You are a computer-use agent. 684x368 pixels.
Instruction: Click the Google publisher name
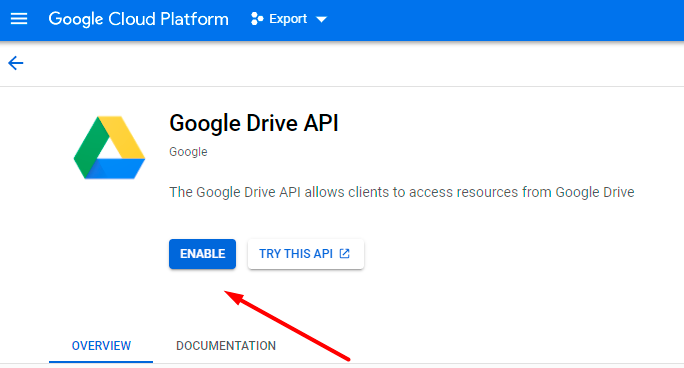[x=188, y=152]
